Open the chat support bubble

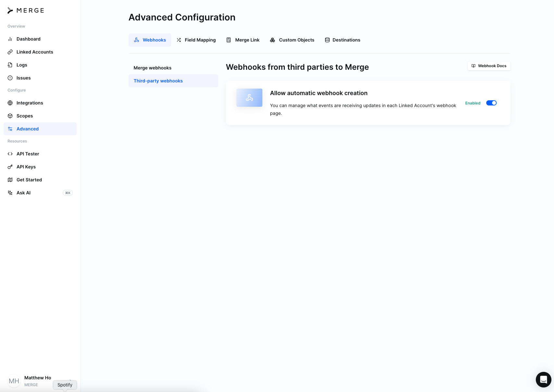click(544, 380)
